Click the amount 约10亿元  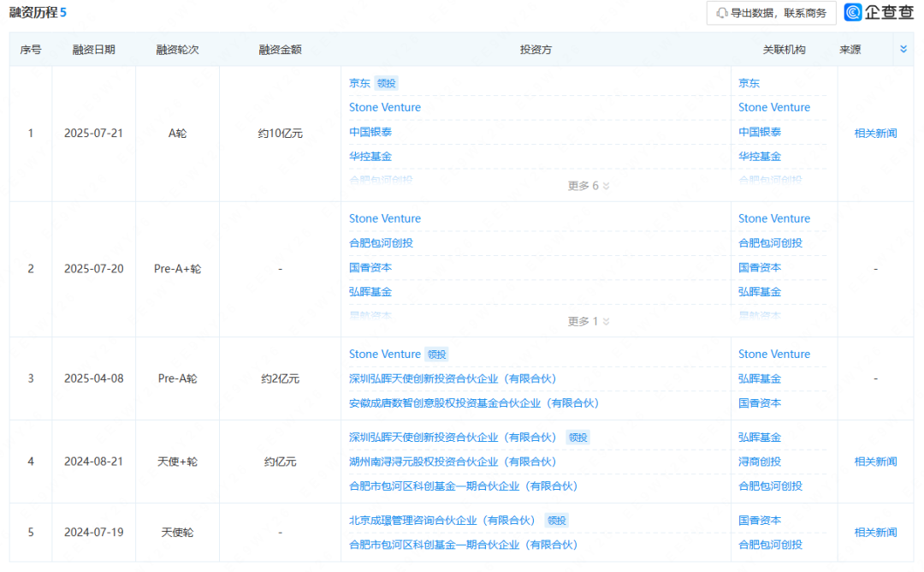pyautogui.click(x=280, y=134)
